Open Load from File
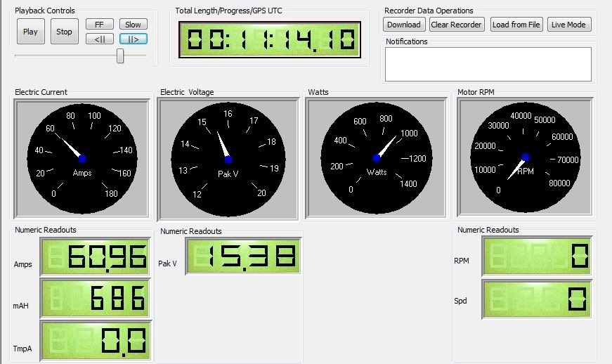The image size is (612, 364). point(516,25)
